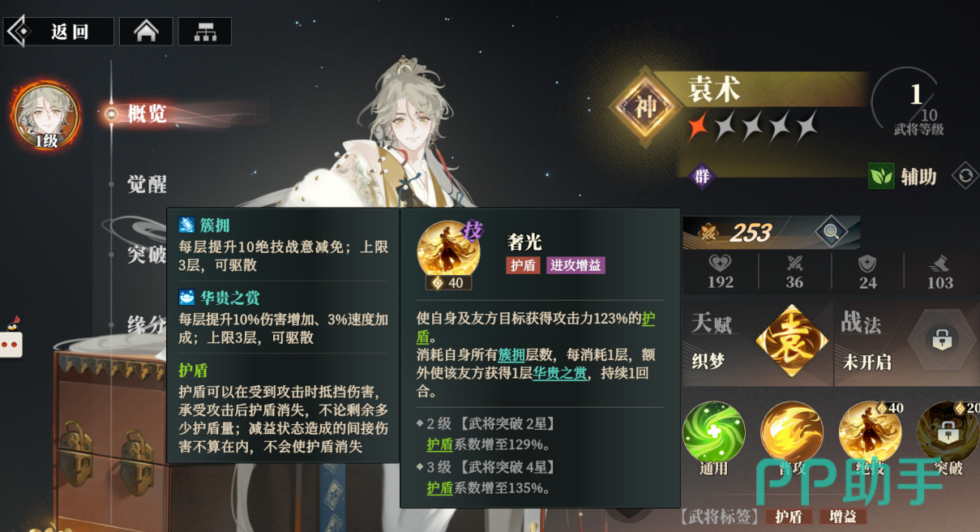Screen dimensions: 980x532
Task: Switch to the 概览 tab
Action: [x=147, y=114]
